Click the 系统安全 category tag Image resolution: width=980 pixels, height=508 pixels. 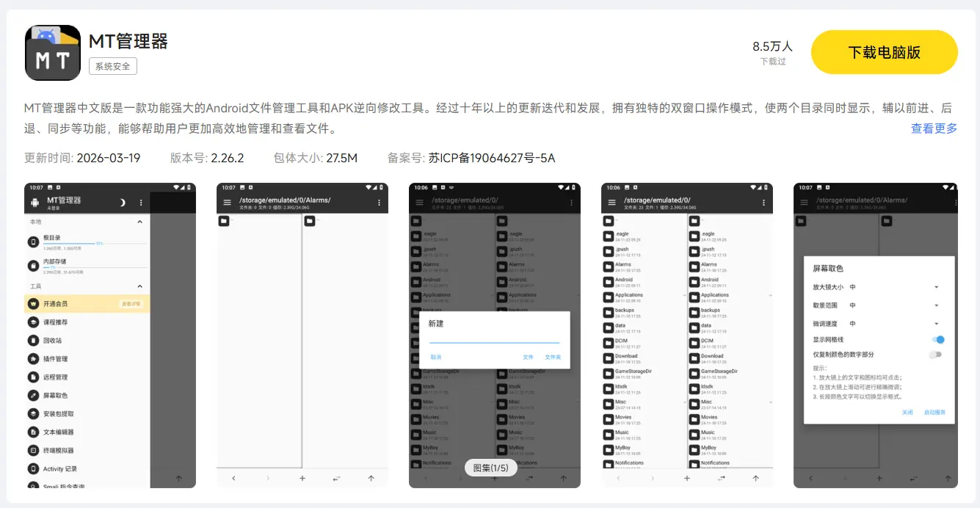click(113, 66)
